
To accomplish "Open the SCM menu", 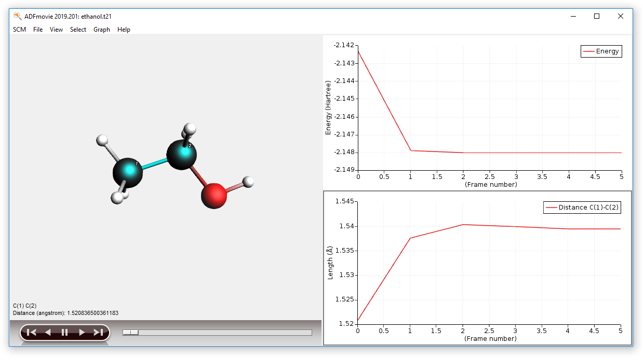I will (19, 30).
